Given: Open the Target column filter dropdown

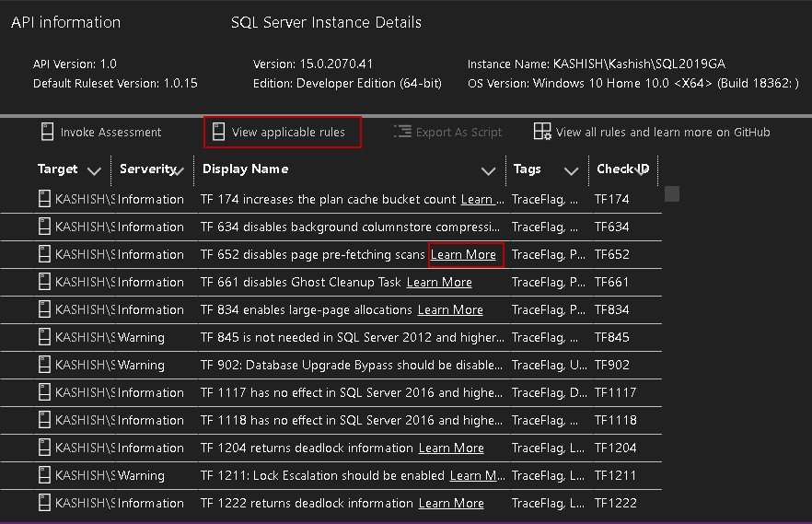Looking at the screenshot, I should coord(94,170).
